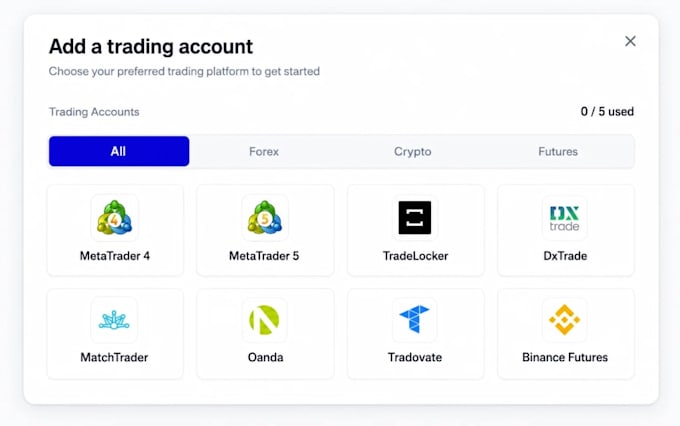This screenshot has height=426, width=680.
Task: Click the Oanda text label
Action: point(265,357)
